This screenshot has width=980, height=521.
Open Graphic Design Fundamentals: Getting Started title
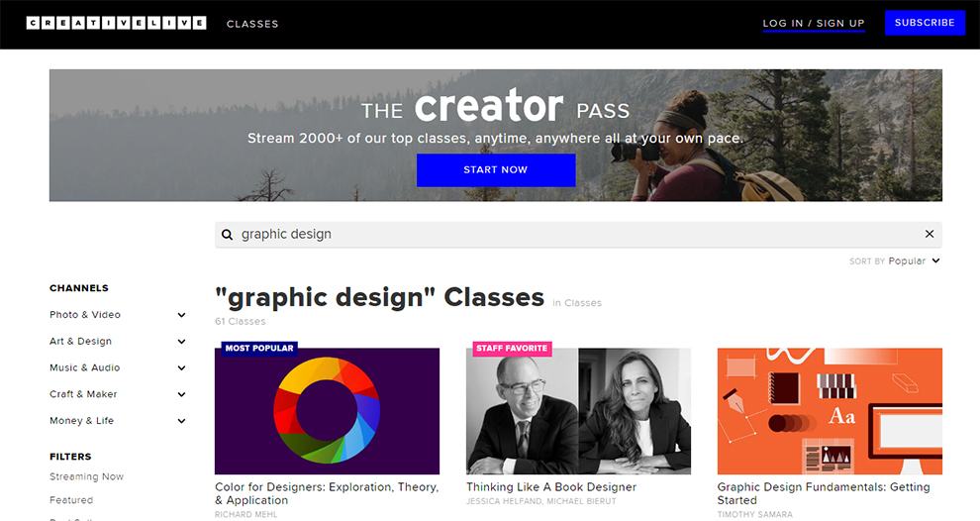click(x=824, y=493)
